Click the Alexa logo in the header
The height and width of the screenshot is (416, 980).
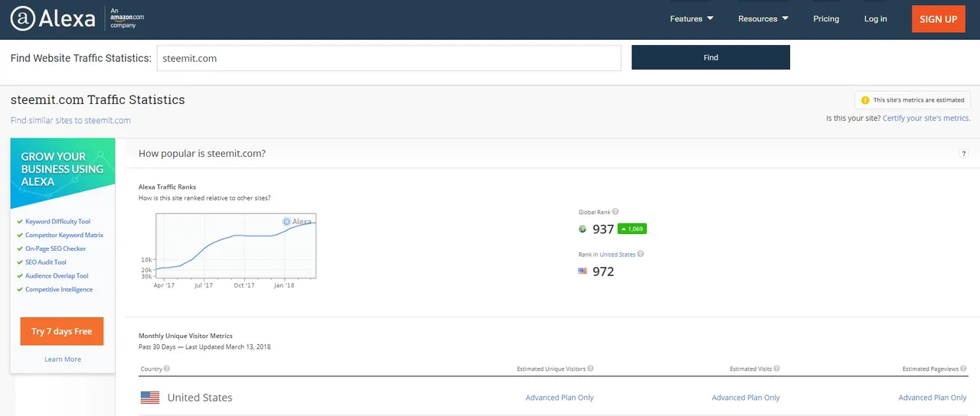click(x=53, y=19)
